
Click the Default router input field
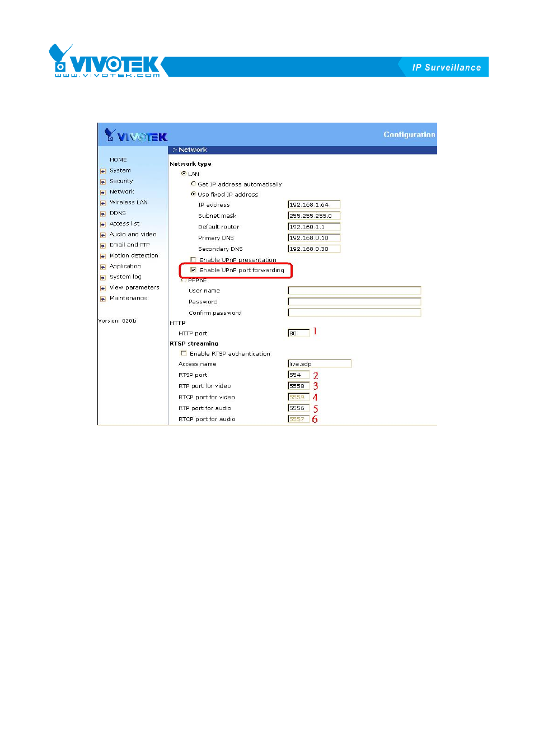[x=314, y=227]
